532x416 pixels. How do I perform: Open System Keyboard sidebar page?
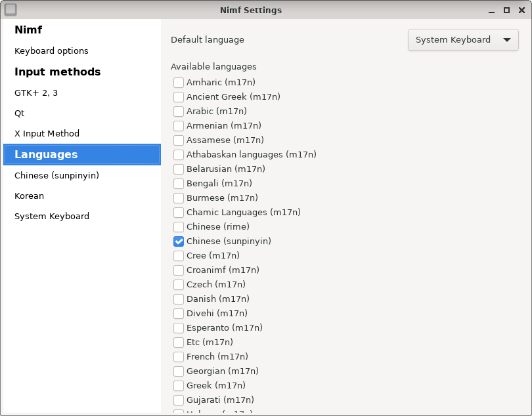[x=81, y=217]
